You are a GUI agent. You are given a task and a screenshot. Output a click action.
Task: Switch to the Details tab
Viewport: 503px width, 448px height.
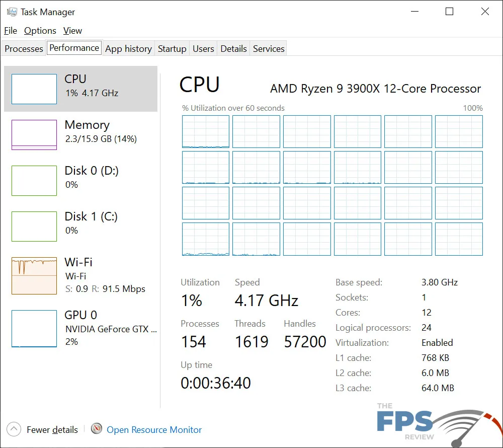point(233,48)
